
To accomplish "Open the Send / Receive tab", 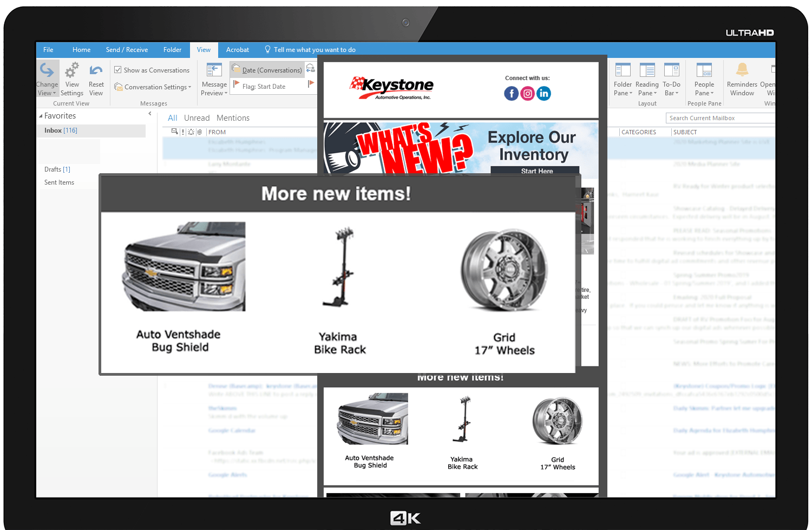I will (127, 50).
